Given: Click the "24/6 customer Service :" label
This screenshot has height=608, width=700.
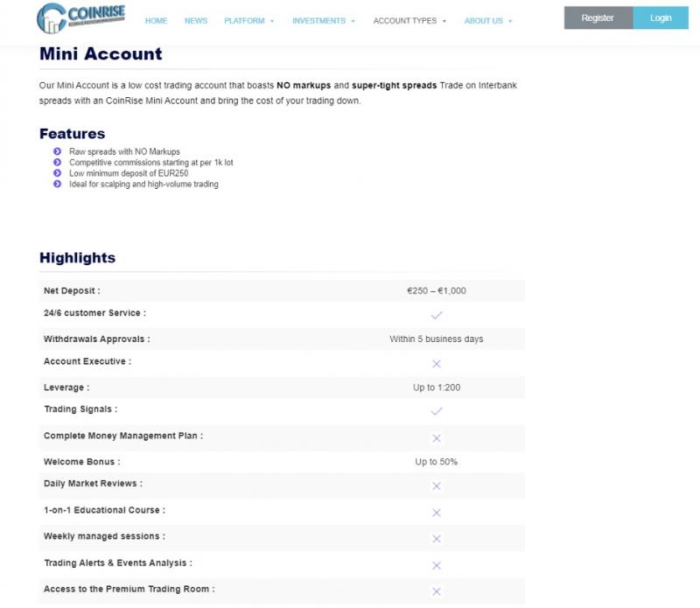Looking at the screenshot, I should 94,313.
